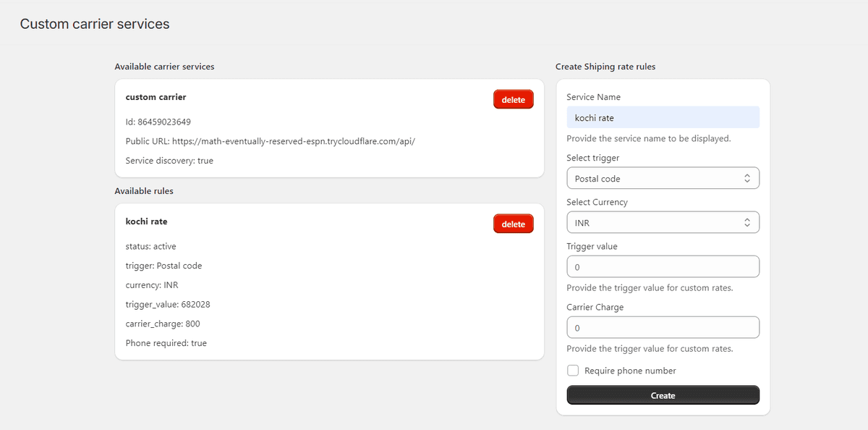The height and width of the screenshot is (430, 868).
Task: Click into the Trigger value field
Action: [x=663, y=266]
